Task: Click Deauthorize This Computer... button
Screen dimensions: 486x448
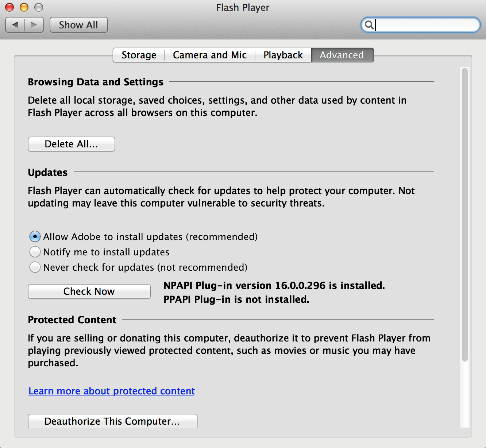Action: pyautogui.click(x=113, y=421)
